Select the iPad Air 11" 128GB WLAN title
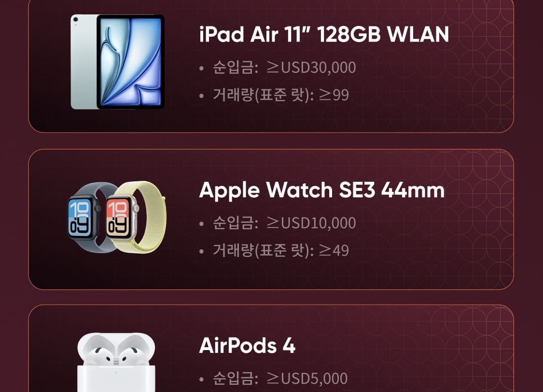Screen dimensions: 543x392 tap(324, 34)
